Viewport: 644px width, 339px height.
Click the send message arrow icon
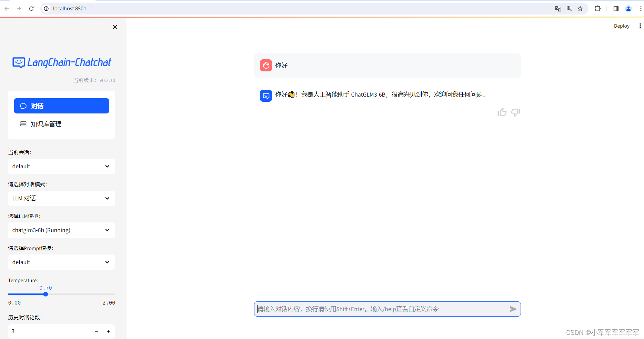coord(513,309)
